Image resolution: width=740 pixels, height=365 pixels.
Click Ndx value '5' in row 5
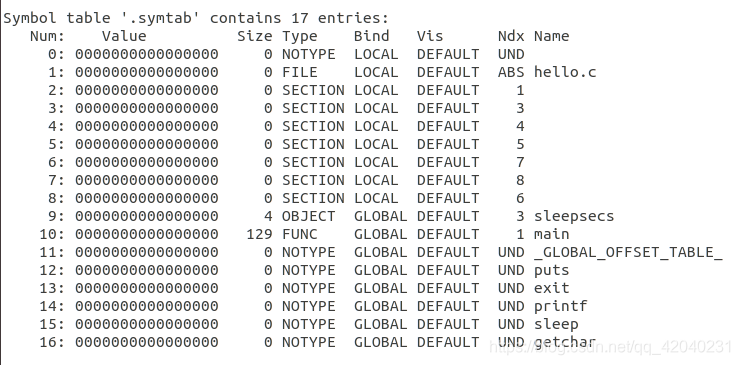click(520, 144)
